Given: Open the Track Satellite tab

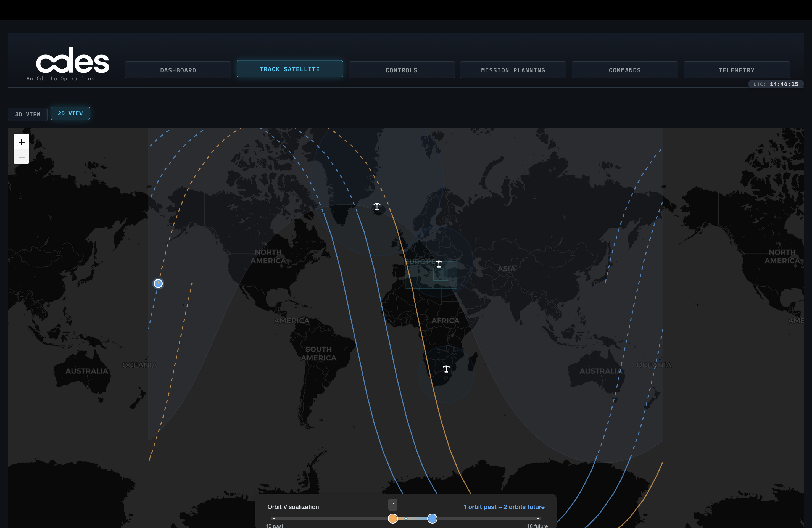Looking at the screenshot, I should pos(290,69).
